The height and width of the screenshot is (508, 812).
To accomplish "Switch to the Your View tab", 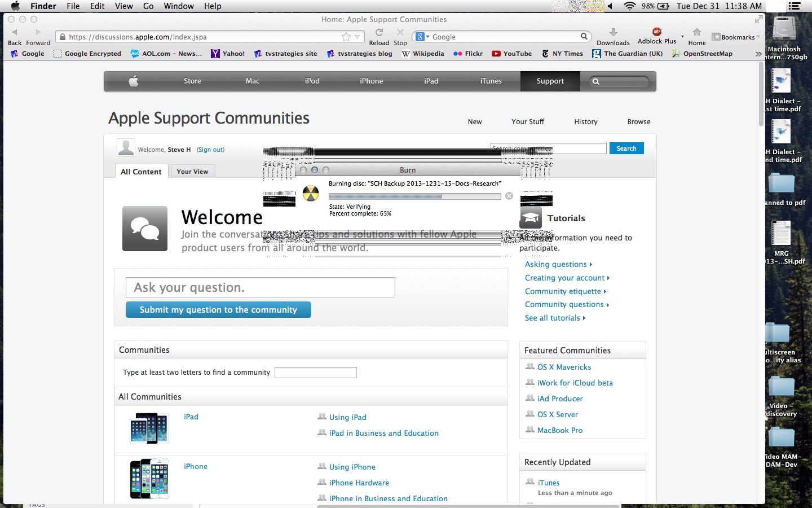I will 192,172.
